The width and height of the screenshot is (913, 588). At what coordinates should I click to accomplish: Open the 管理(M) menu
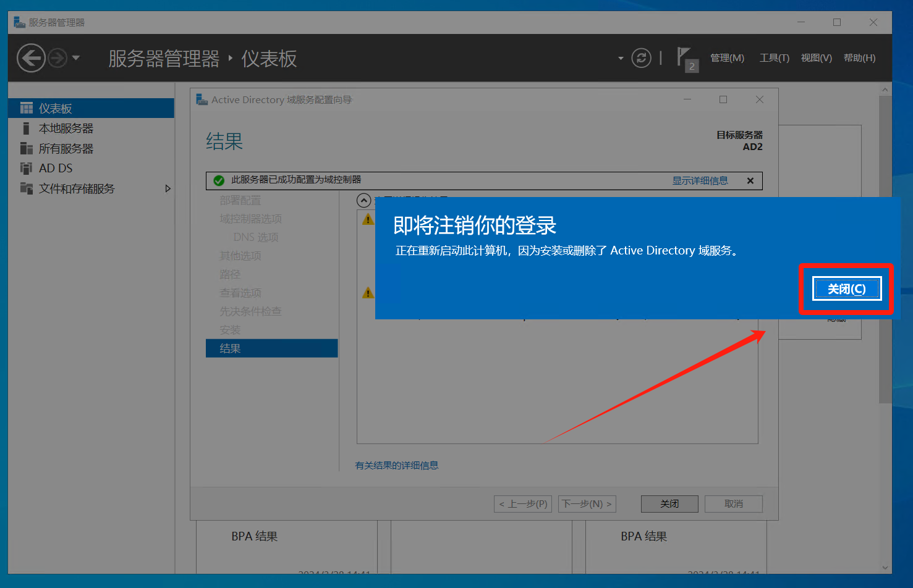[727, 58]
